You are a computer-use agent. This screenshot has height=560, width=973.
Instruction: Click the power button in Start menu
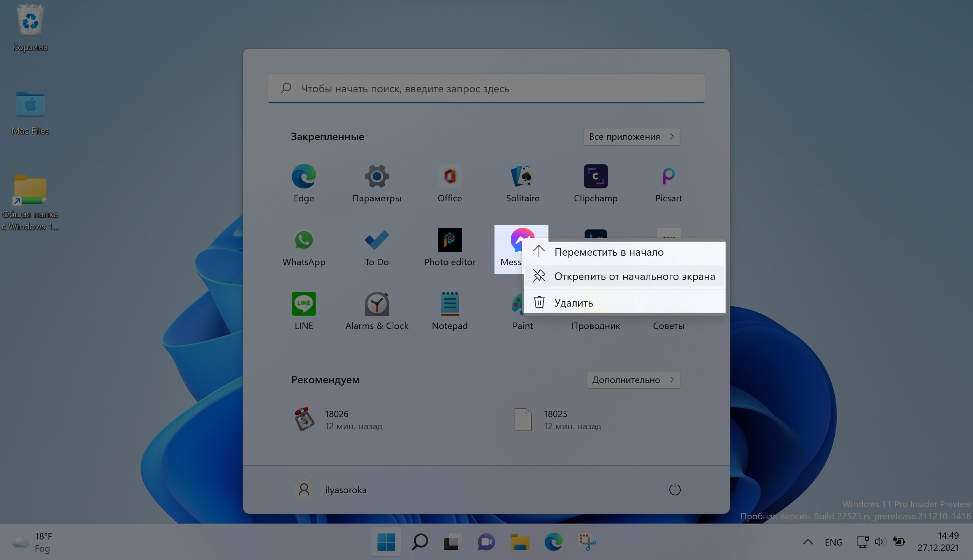coord(674,490)
